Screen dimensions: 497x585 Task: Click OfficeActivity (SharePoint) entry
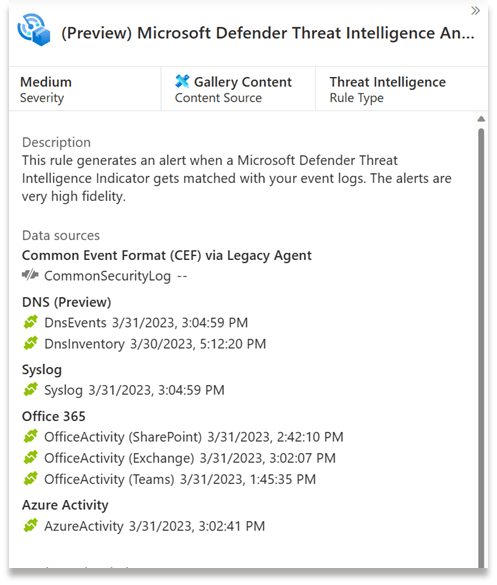pyautogui.click(x=194, y=437)
